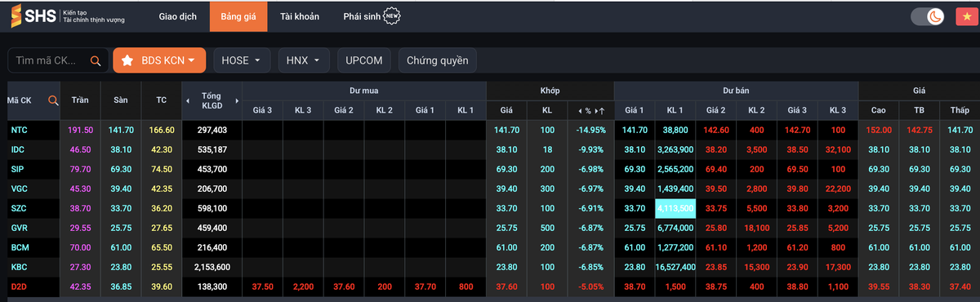Click NTC ceiling price 191.50
This screenshot has width=980, height=302.
point(81,130)
